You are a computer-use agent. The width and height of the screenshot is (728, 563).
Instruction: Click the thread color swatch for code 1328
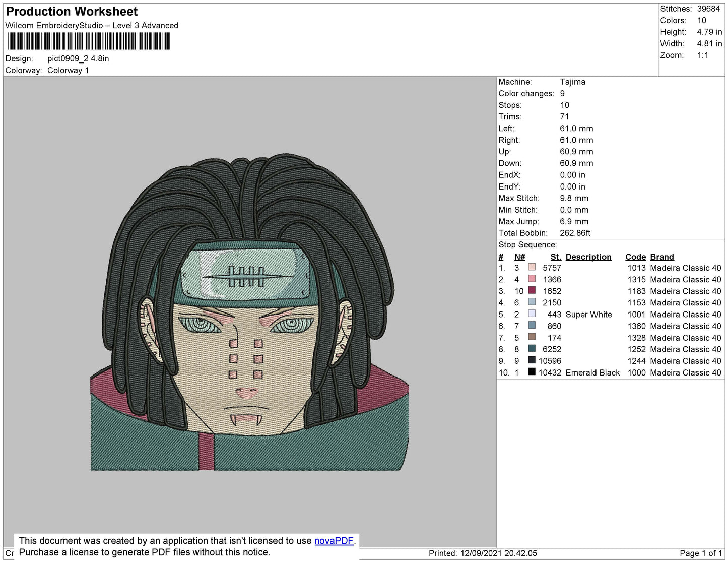532,337
